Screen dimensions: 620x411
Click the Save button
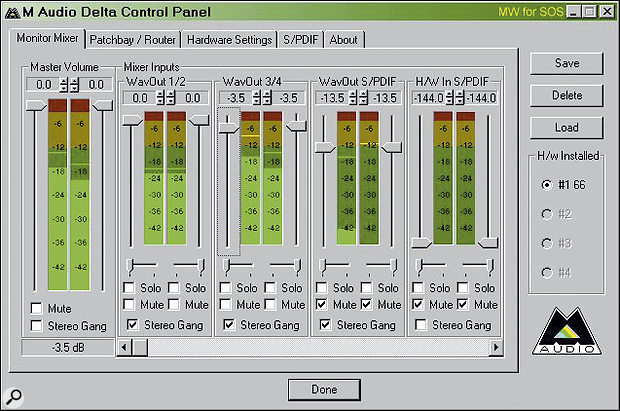tap(567, 63)
